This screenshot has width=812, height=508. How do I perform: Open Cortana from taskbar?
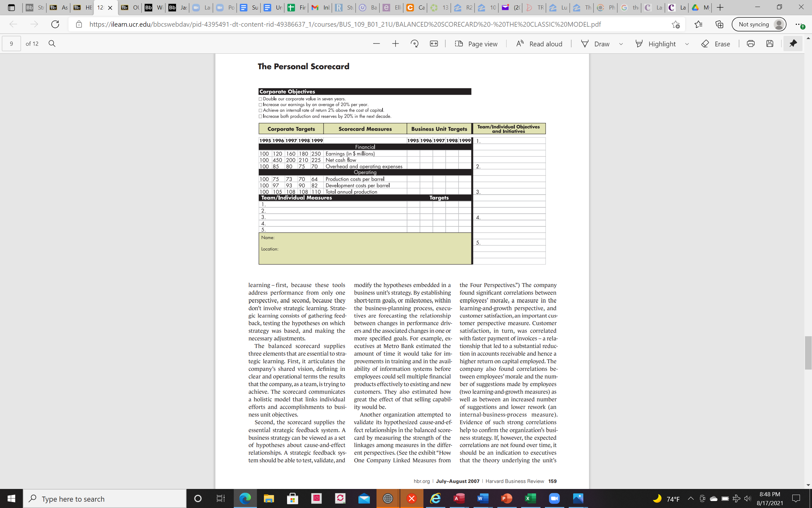point(198,498)
